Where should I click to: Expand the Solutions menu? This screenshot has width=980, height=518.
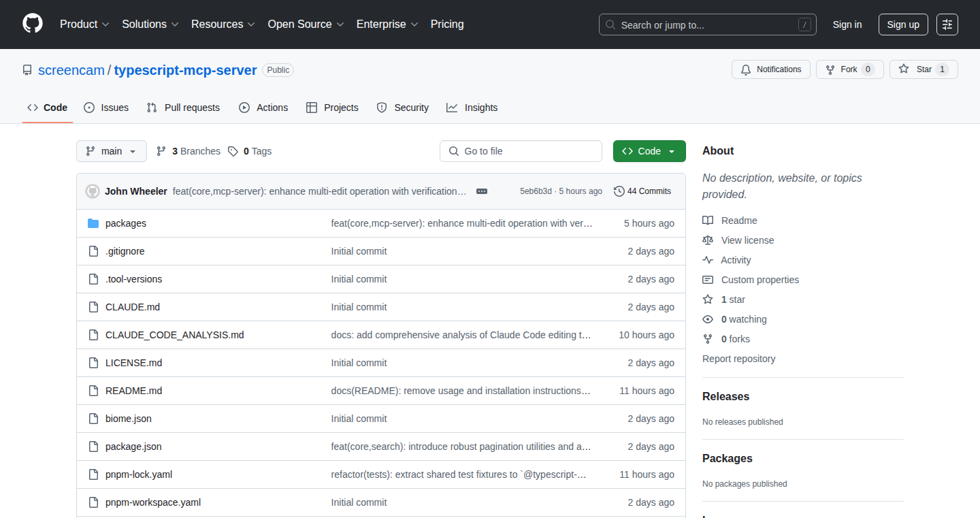tap(150, 24)
